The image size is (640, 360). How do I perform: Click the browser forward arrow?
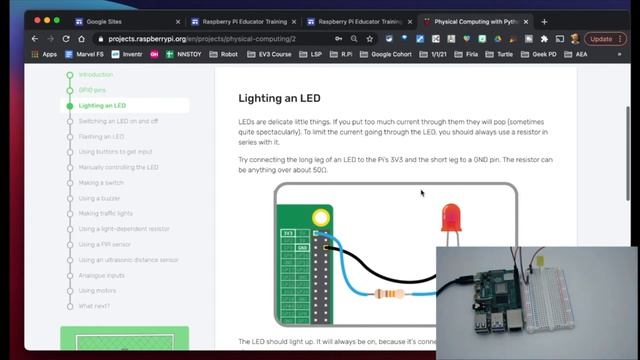tap(51, 39)
